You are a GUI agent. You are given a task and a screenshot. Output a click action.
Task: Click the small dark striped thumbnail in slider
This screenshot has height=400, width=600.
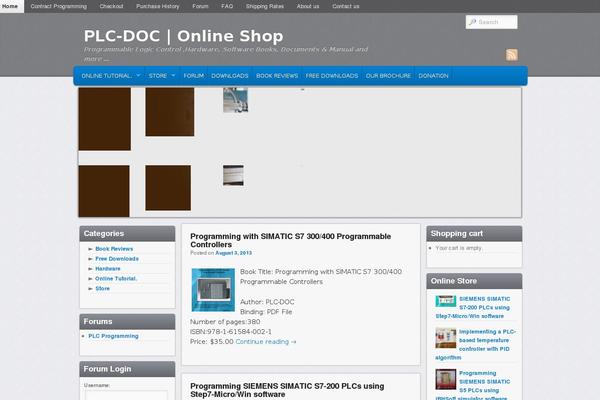click(x=233, y=175)
